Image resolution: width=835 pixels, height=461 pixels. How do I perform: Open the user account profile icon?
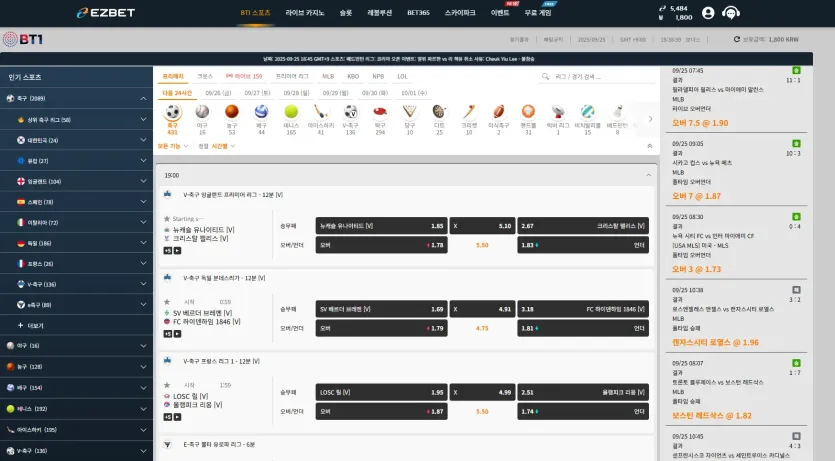(708, 13)
